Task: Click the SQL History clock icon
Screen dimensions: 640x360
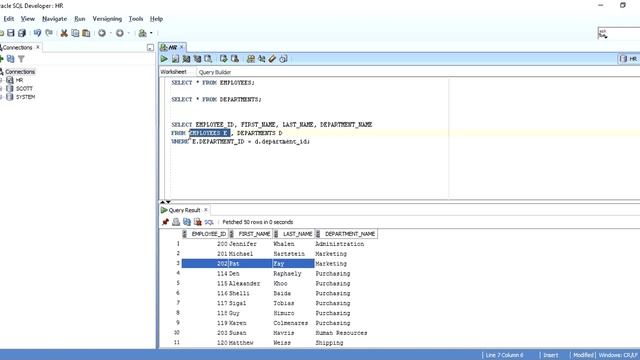Action: coord(284,59)
